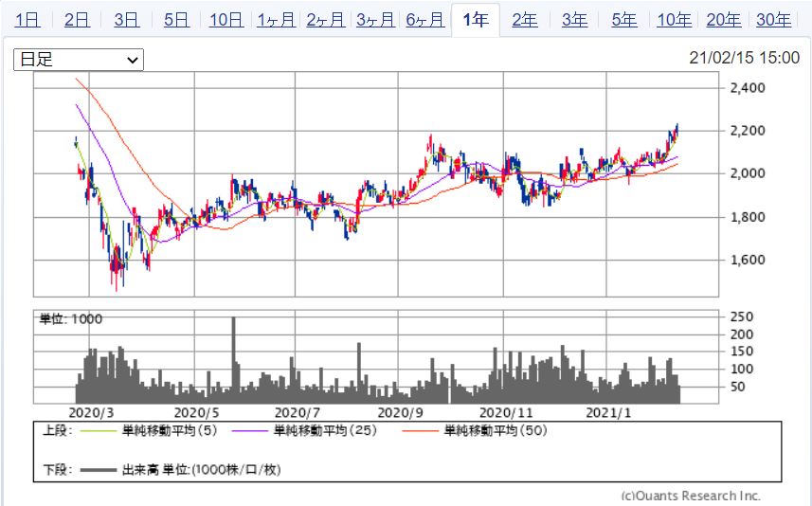812x506 pixels.
Task: Click the 2,400 price axis label
Action: [748, 87]
